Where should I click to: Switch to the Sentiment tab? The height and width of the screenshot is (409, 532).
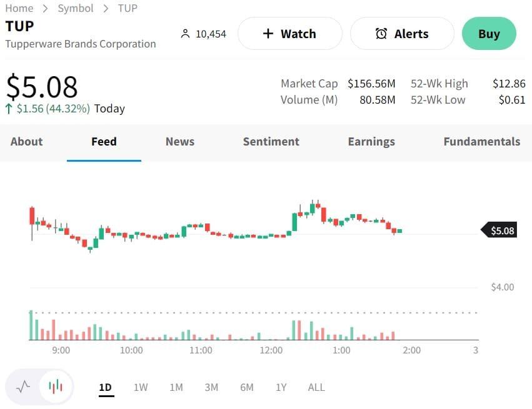point(271,142)
